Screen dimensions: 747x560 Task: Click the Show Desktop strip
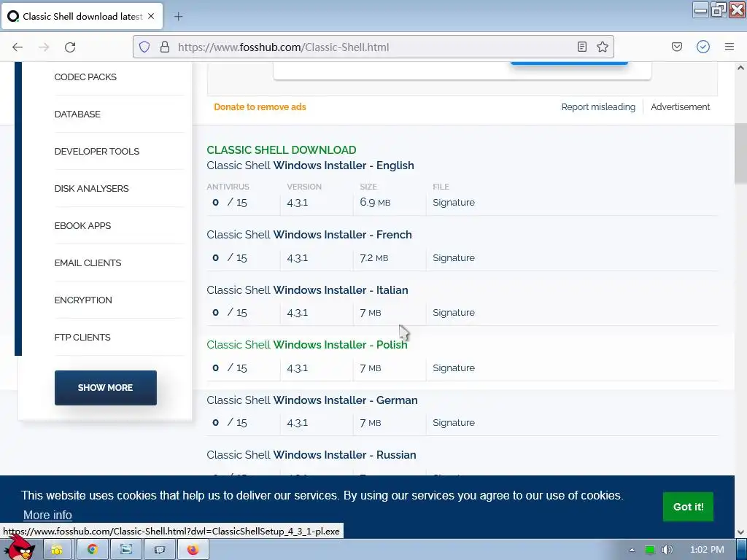coord(741,550)
